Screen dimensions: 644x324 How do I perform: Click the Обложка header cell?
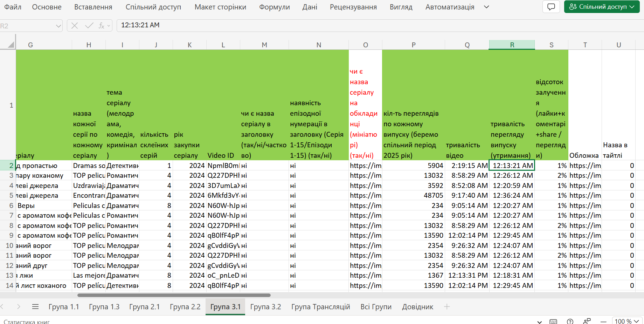coord(585,105)
